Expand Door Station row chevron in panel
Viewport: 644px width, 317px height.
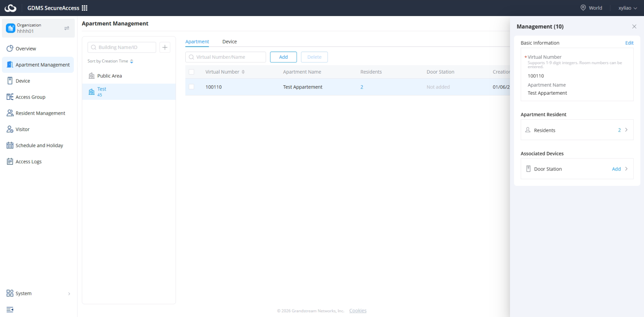coord(626,169)
